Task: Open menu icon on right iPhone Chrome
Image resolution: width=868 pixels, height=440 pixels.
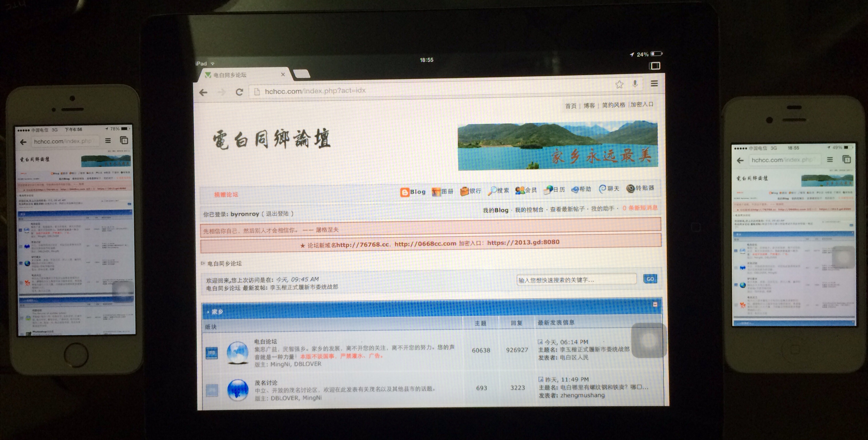Action: point(830,159)
